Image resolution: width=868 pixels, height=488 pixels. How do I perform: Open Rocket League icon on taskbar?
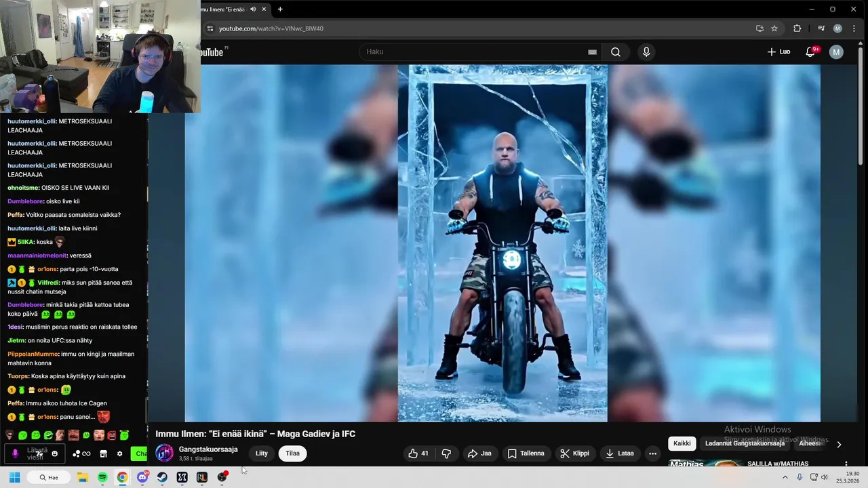[201, 477]
